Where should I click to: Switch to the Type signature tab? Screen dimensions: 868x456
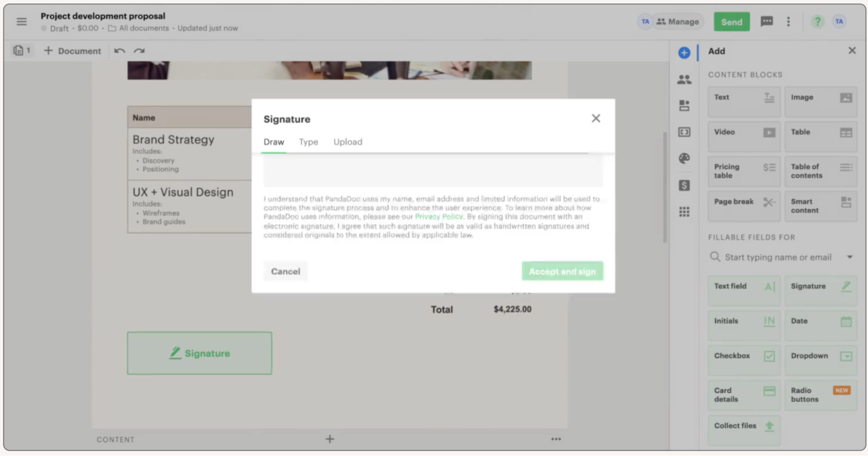click(308, 142)
